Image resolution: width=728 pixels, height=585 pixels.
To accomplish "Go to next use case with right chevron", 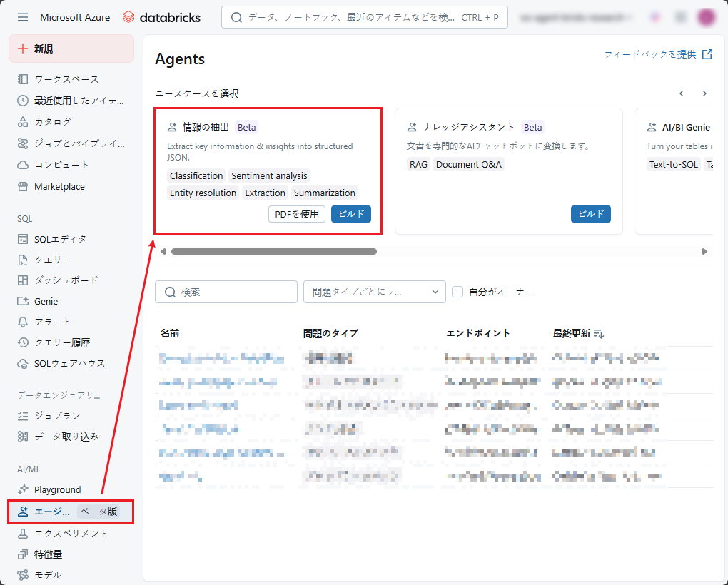I will pyautogui.click(x=704, y=93).
